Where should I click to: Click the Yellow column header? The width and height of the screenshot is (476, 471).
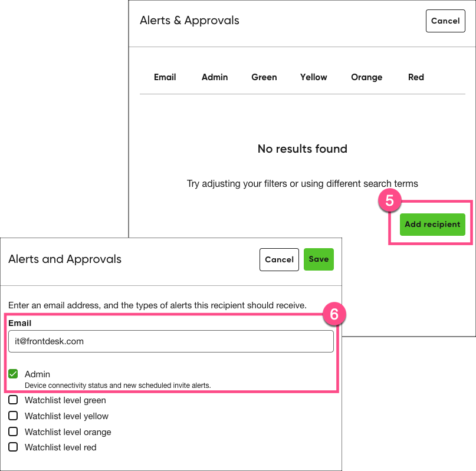click(314, 77)
